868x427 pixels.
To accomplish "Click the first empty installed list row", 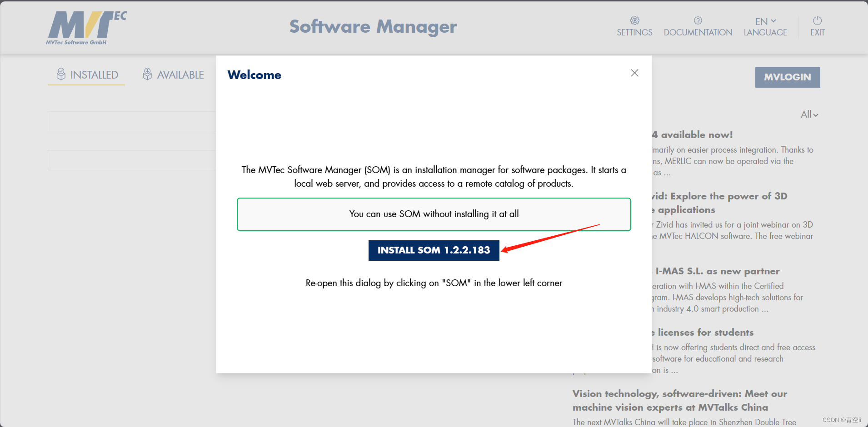I will (x=132, y=121).
